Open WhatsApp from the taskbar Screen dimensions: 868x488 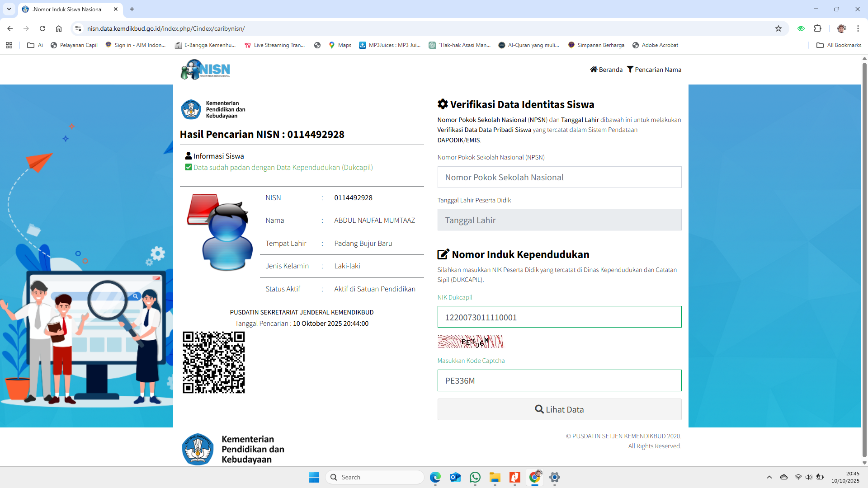(x=475, y=477)
